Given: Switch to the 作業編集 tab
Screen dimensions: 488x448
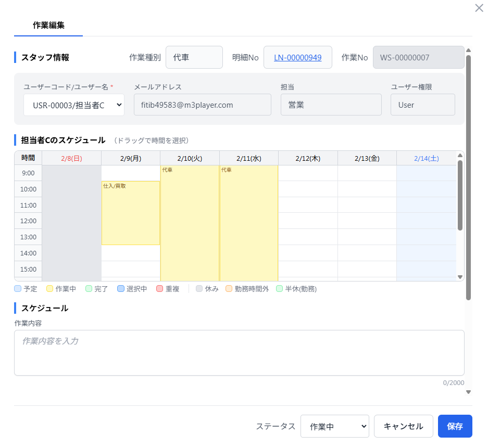Looking at the screenshot, I should point(48,25).
